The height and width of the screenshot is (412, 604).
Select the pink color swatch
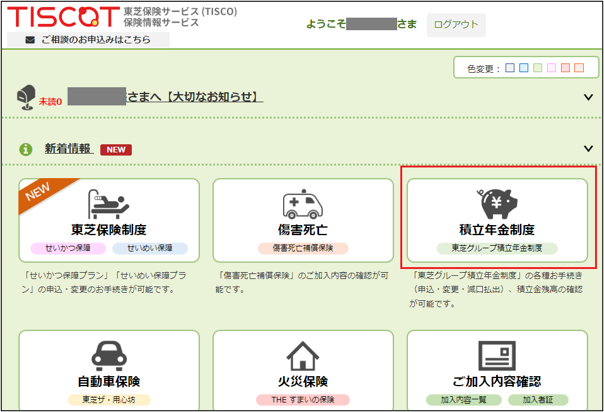[x=551, y=68]
